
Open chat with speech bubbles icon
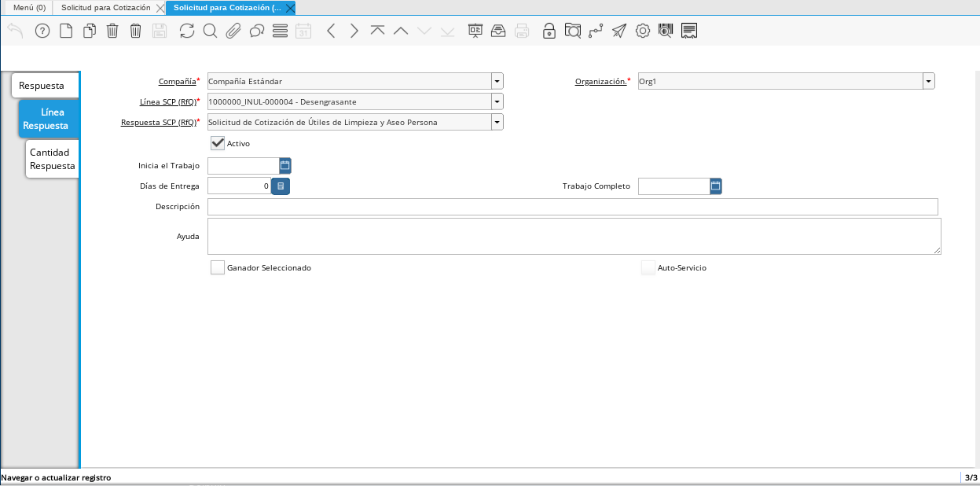click(256, 31)
